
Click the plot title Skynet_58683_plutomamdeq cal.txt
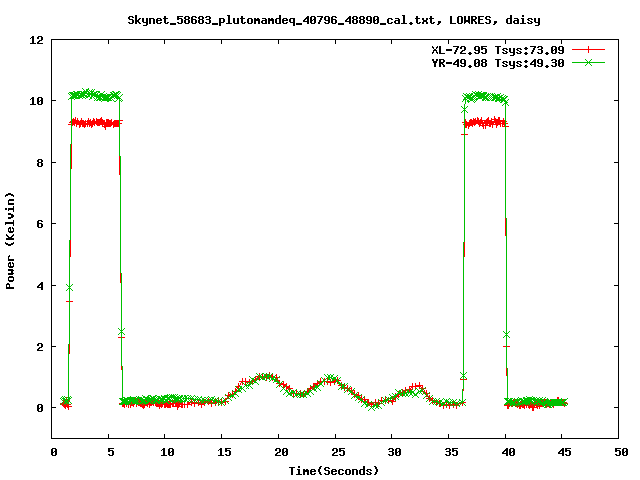[334, 20]
